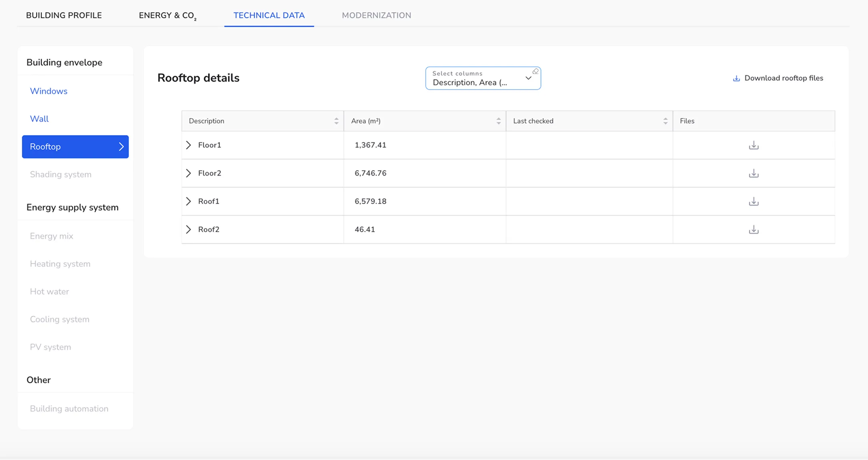Image resolution: width=868 pixels, height=460 pixels.
Task: Select the Rooftop sidebar item
Action: tap(75, 147)
